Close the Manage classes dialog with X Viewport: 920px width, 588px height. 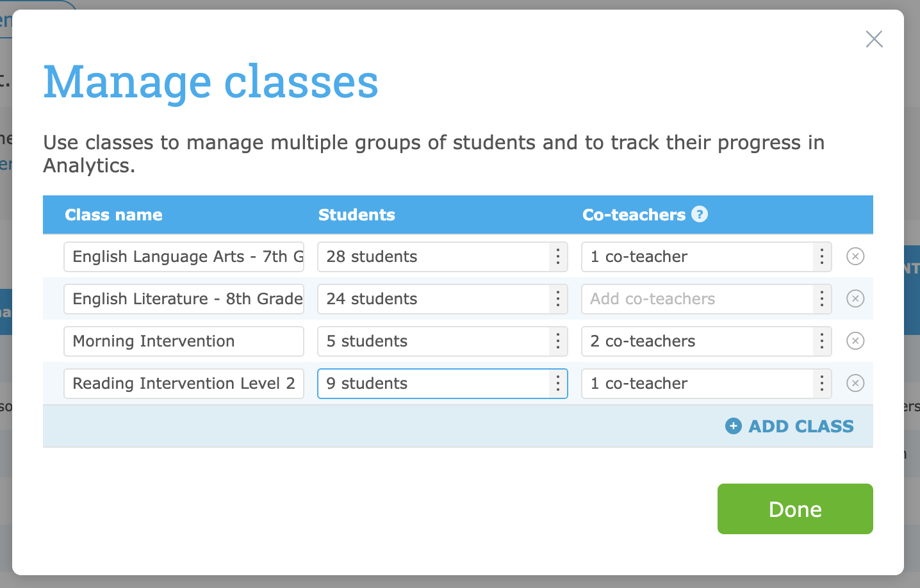point(874,39)
